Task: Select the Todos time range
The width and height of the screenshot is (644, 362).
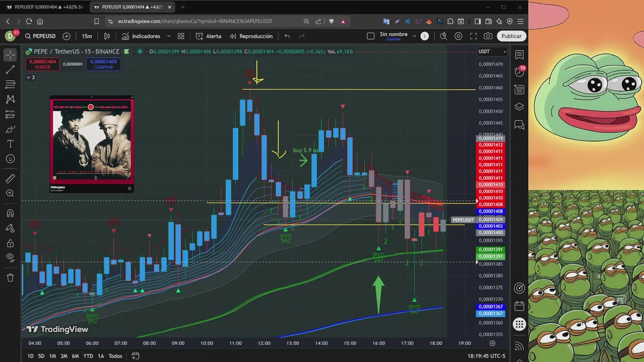Action: click(115, 356)
